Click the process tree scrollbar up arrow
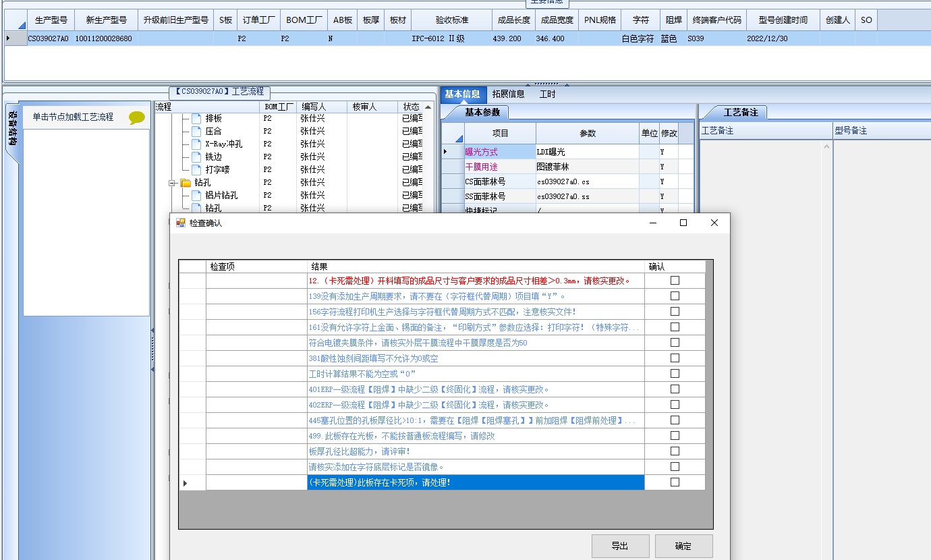The height and width of the screenshot is (560, 931). 428,107
